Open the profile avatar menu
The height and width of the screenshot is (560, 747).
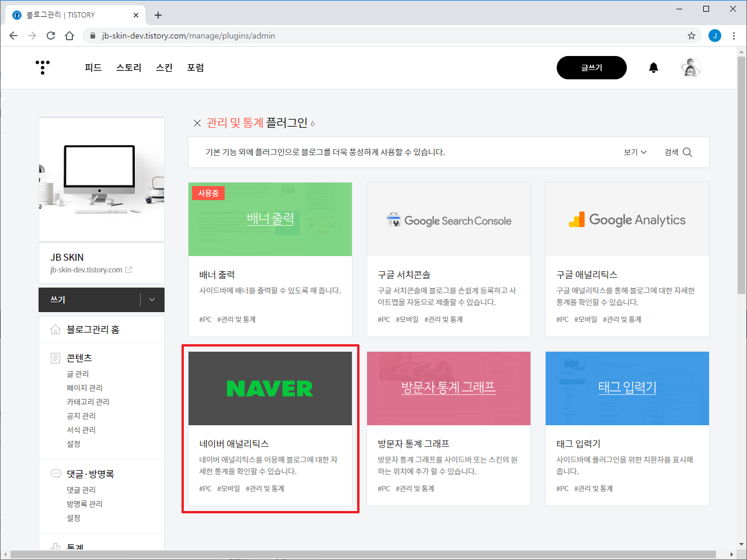point(691,68)
